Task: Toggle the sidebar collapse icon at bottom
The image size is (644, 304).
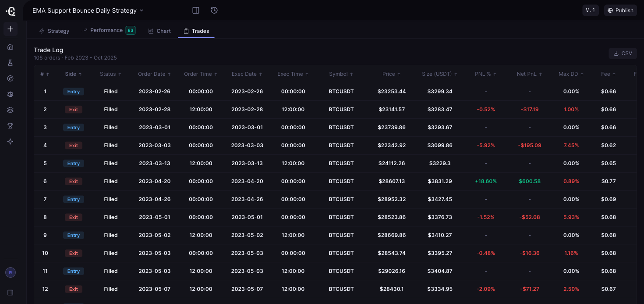Action: click(11, 292)
